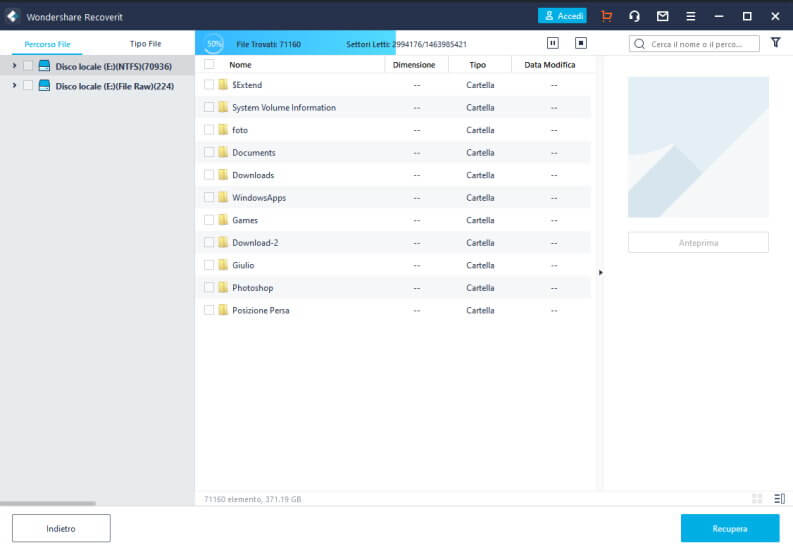This screenshot has height=550, width=793.
Task: Collapse the preview panel arrow
Action: click(600, 272)
